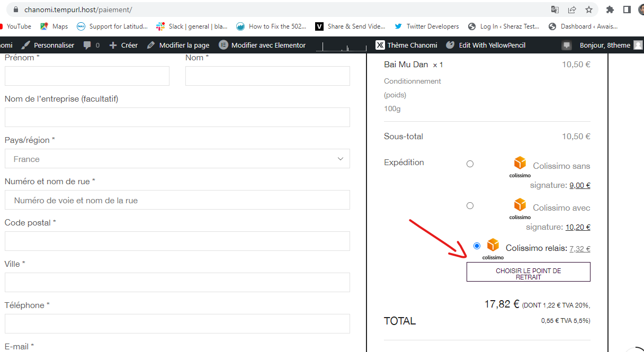
Task: Click the Colissimo relais box logo
Action: click(493, 249)
